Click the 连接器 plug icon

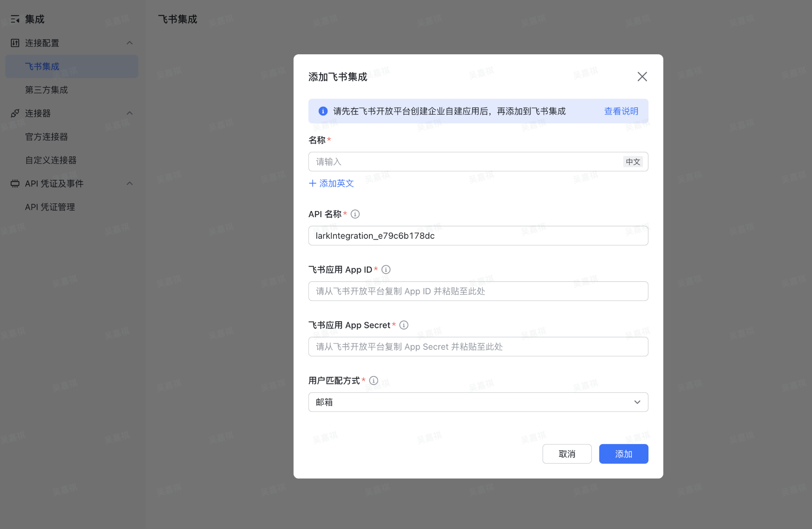tap(15, 113)
